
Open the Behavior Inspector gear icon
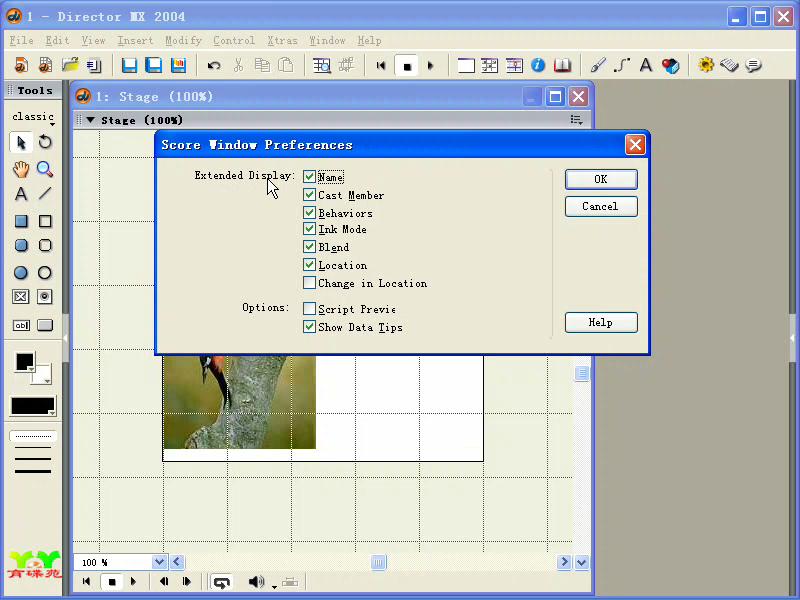click(x=706, y=65)
